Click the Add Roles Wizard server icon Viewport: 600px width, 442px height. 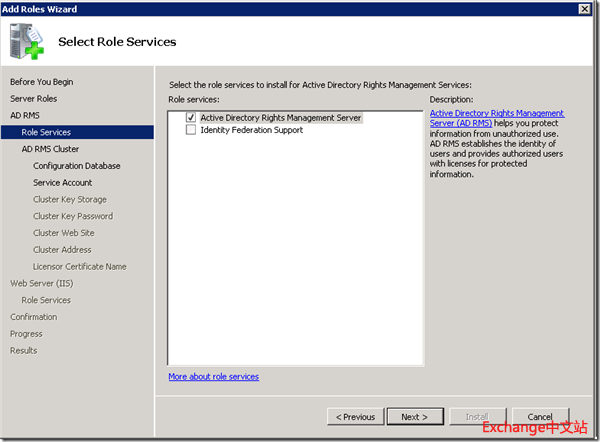click(26, 41)
